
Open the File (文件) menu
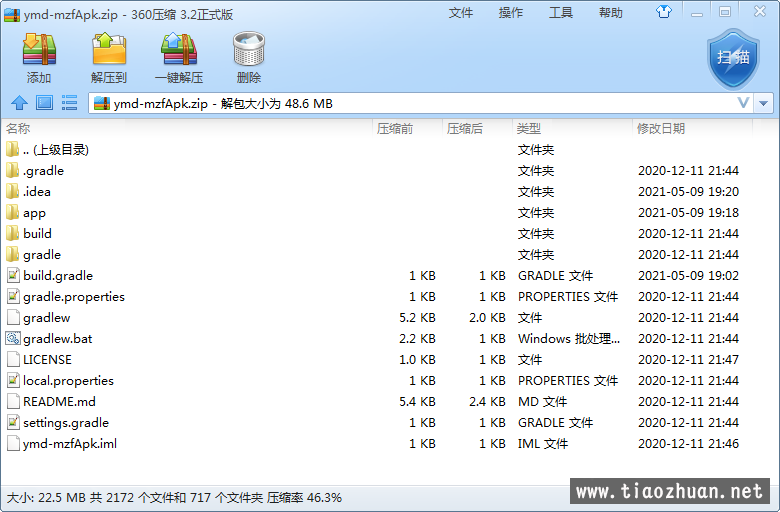461,13
